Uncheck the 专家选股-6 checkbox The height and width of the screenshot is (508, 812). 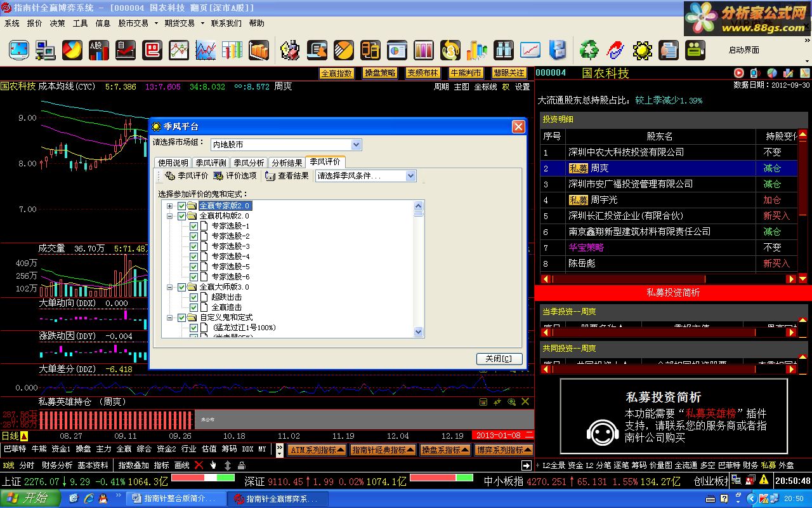click(x=194, y=277)
